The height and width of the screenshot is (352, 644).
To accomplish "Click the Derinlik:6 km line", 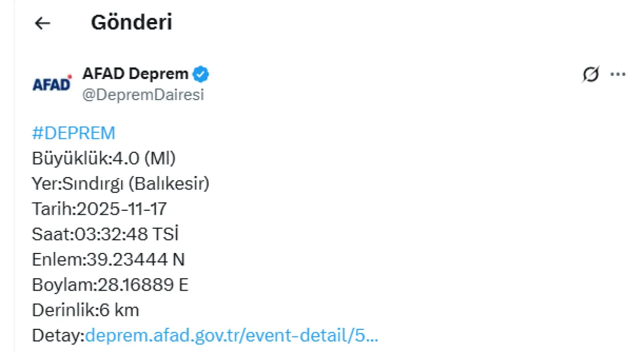I will (85, 310).
